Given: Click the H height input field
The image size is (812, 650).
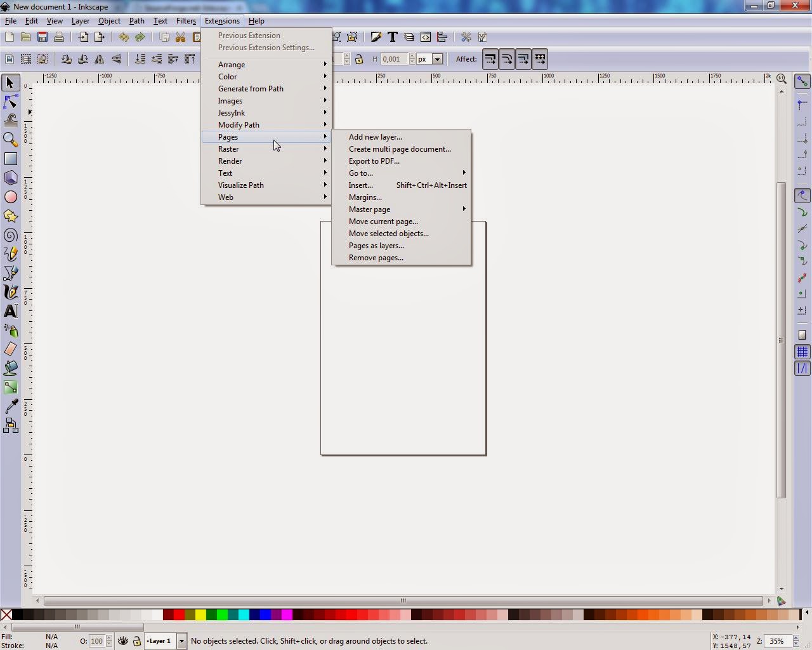Looking at the screenshot, I should pos(394,59).
